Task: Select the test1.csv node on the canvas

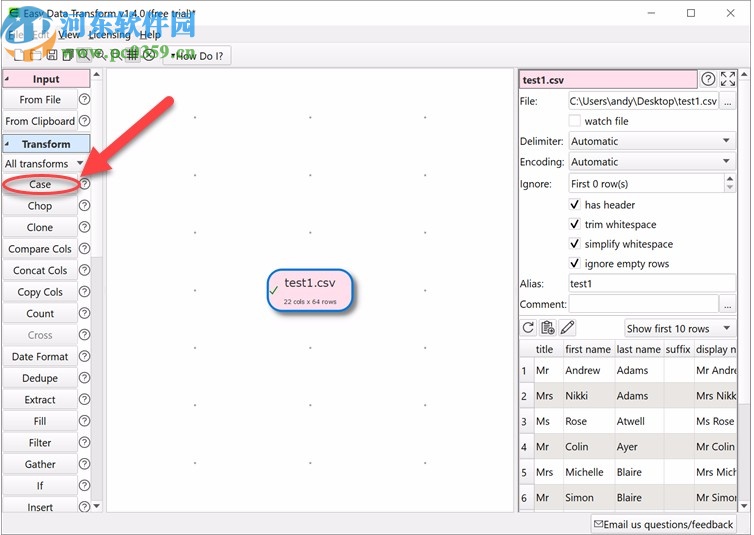Action: (310, 290)
